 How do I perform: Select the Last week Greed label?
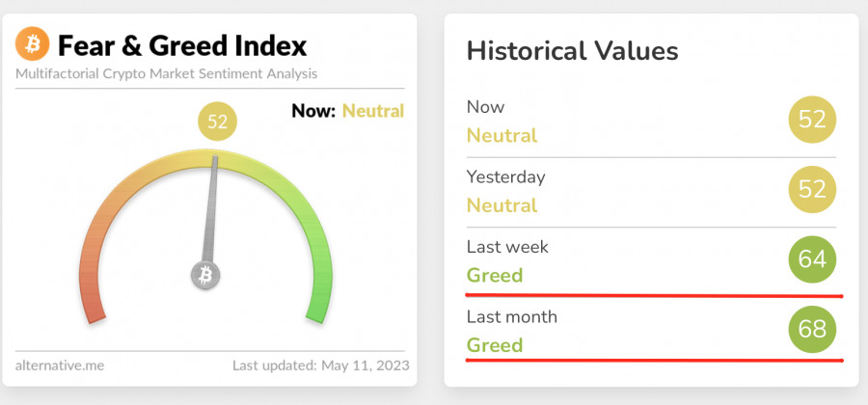[495, 275]
